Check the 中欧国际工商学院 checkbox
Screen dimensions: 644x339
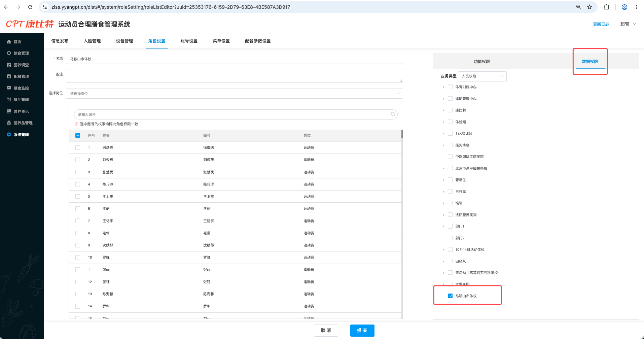coord(450,157)
